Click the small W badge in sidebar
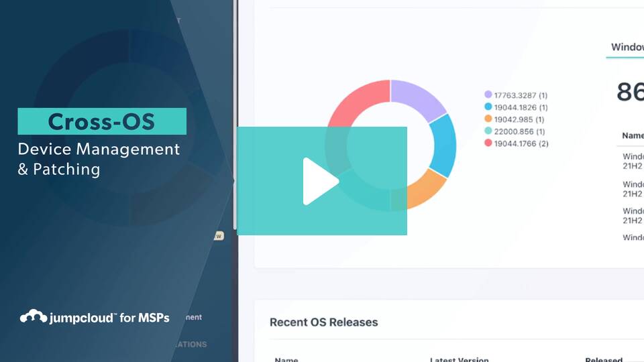 tap(219, 235)
